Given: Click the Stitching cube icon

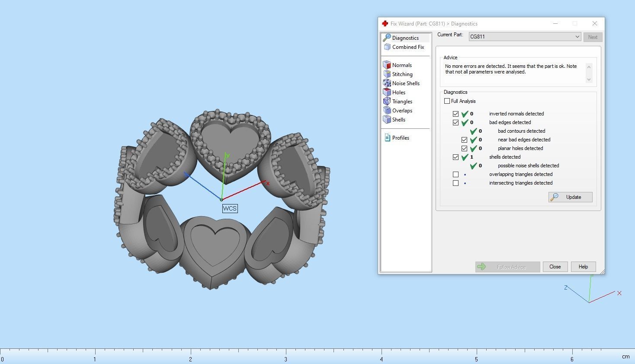Looking at the screenshot, I should click(x=387, y=74).
